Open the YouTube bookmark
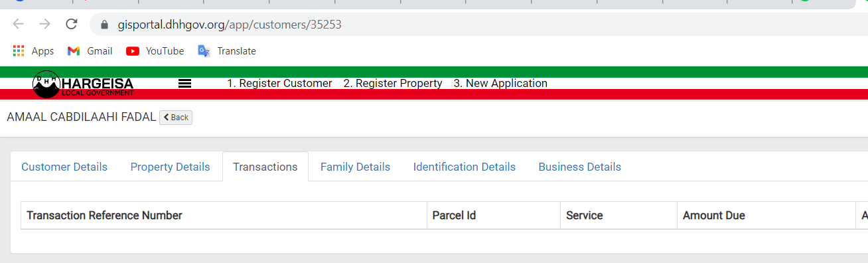868x263 pixels. tap(155, 51)
